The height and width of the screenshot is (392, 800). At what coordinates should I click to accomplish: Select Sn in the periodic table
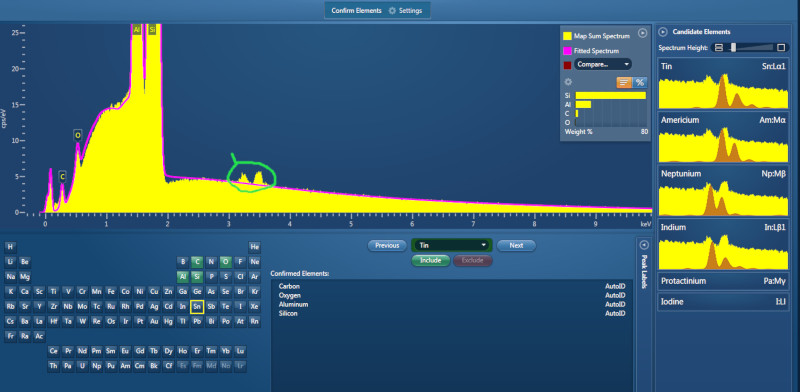[x=197, y=306]
